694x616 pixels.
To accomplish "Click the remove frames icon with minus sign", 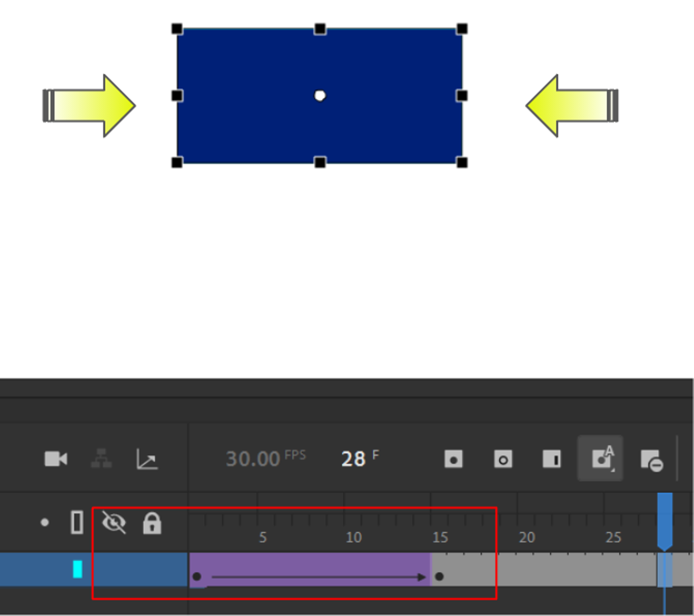I will point(652,460).
